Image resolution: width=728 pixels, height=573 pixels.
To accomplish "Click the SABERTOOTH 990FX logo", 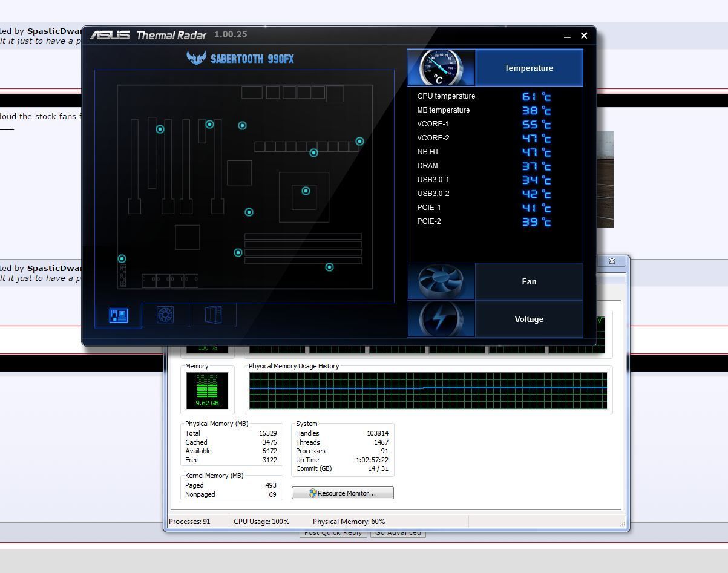I will click(x=240, y=58).
